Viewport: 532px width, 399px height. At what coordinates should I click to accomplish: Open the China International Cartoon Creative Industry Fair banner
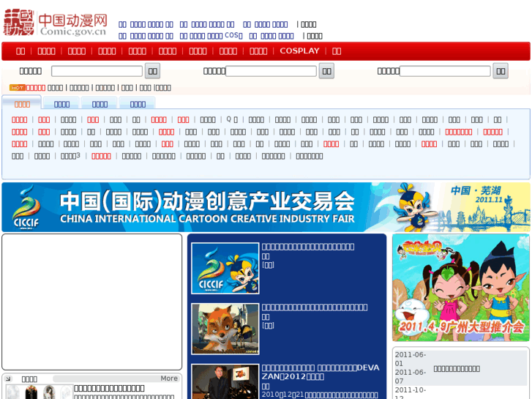pyautogui.click(x=266, y=207)
